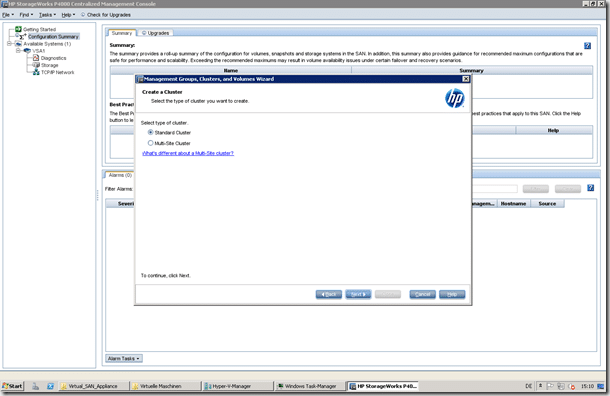Click the help icon in Summary panel
The image size is (610, 396).
587,46
